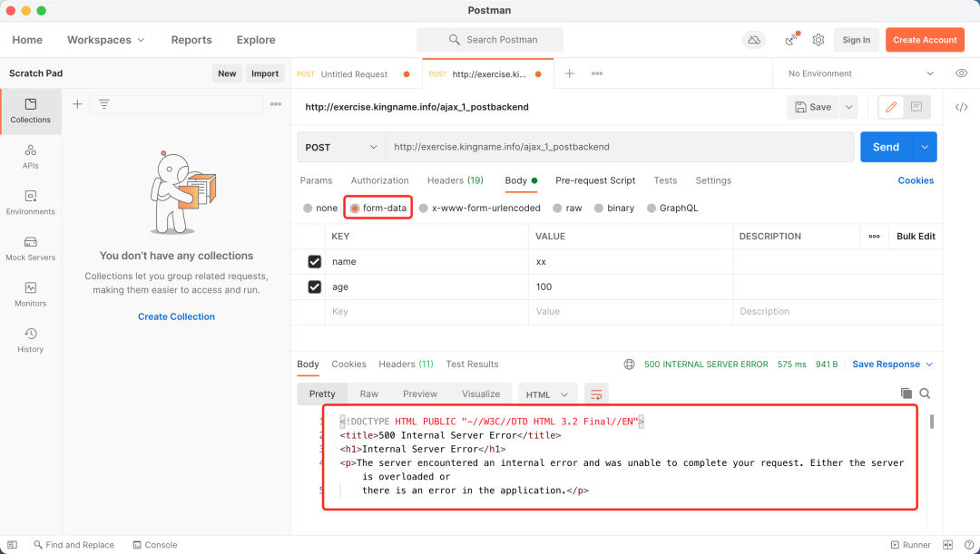Image resolution: width=980 pixels, height=554 pixels.
Task: Open the Mock Servers sidebar section
Action: pos(30,248)
